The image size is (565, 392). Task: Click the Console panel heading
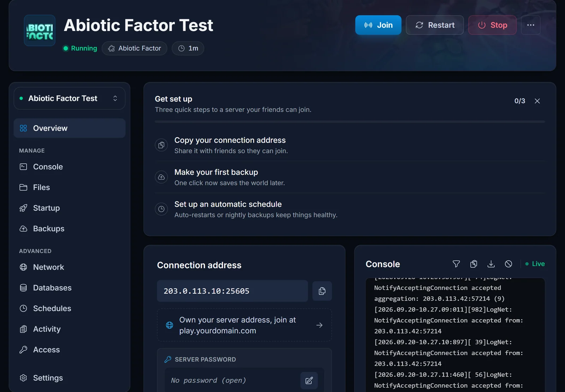[383, 264]
